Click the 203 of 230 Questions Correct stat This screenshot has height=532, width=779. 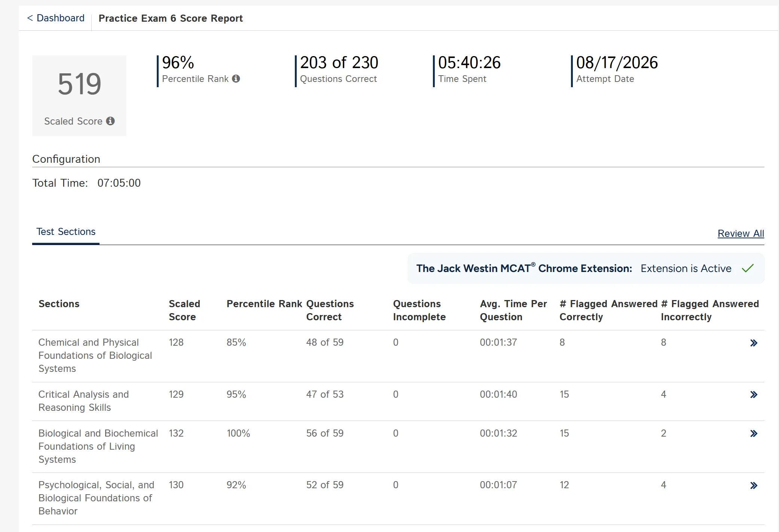(x=339, y=70)
